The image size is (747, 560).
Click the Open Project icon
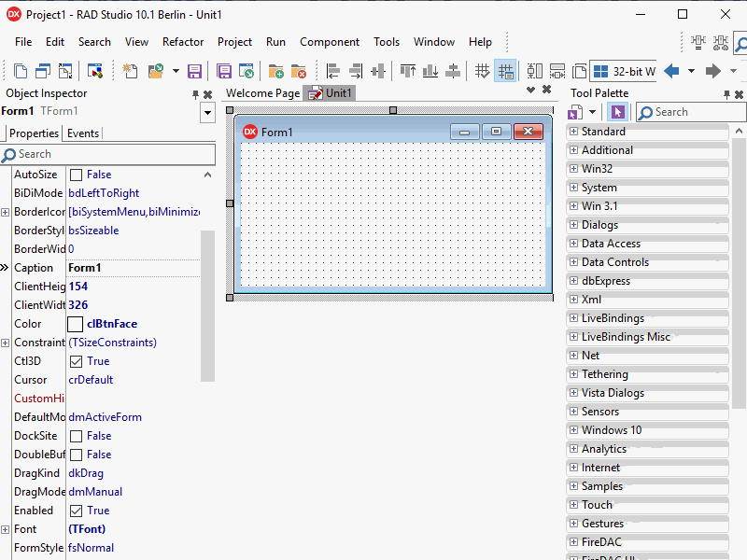pos(247,72)
